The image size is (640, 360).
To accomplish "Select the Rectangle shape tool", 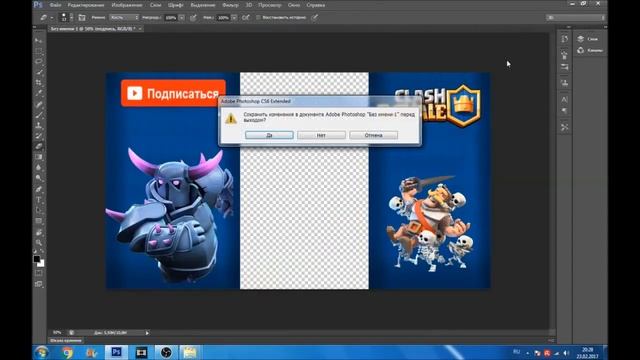I will (x=38, y=221).
